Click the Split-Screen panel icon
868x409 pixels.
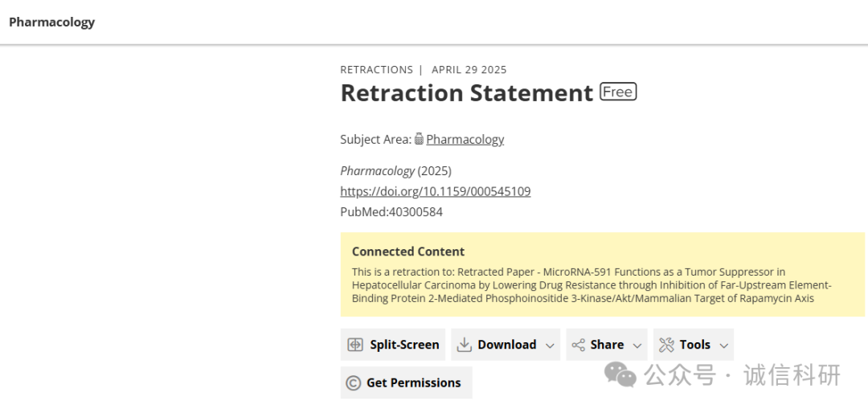point(355,345)
